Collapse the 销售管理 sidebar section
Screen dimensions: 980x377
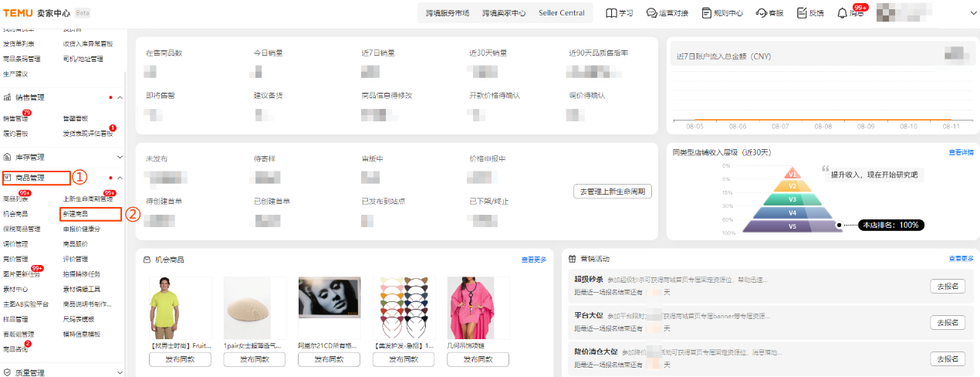[120, 98]
